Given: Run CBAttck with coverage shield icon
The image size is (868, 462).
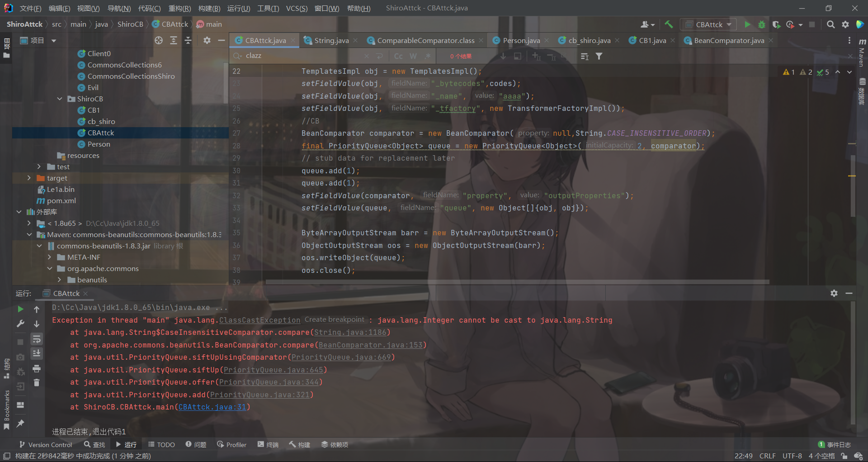Looking at the screenshot, I should (x=777, y=24).
